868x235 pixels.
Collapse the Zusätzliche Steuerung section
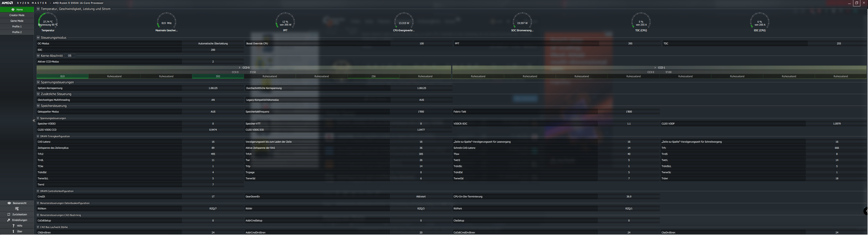pos(38,94)
